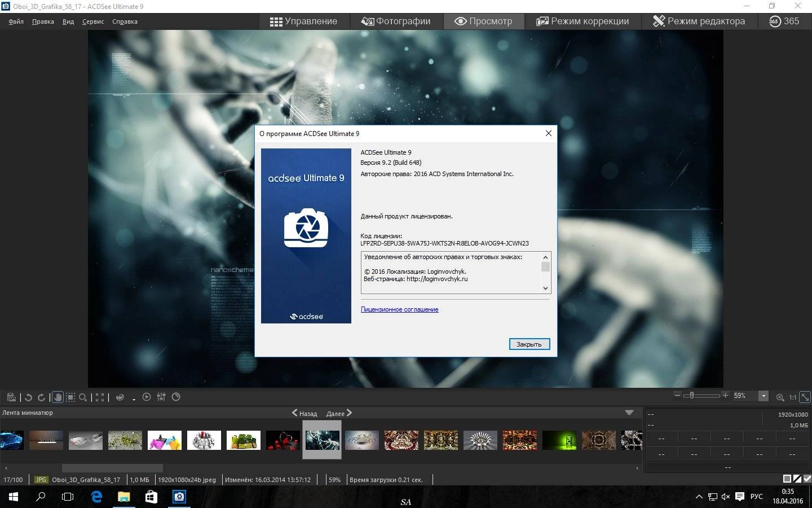Click the 17/100 image counter
812x508 pixels.
click(14, 480)
